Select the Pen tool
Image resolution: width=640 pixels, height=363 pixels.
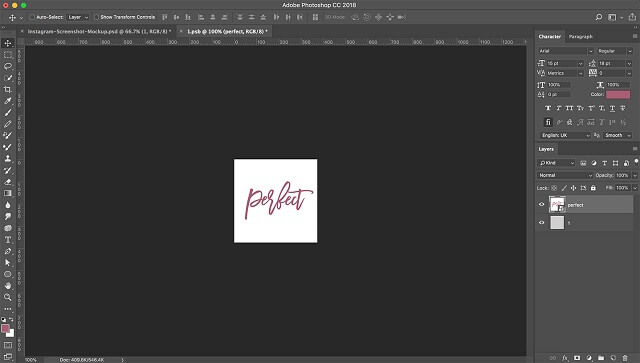[x=8, y=251]
